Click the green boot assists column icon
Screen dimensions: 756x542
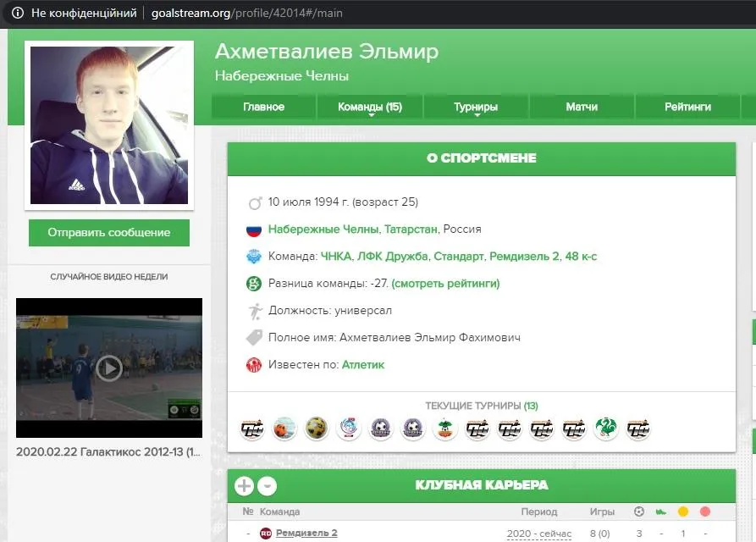tap(661, 512)
